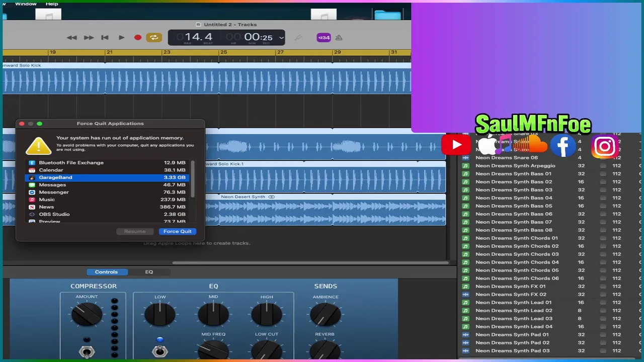Screen dimensions: 644x362
Task: Favorite checkbox for Neon Dreams Synth Arpeggio
Action: tap(603, 165)
